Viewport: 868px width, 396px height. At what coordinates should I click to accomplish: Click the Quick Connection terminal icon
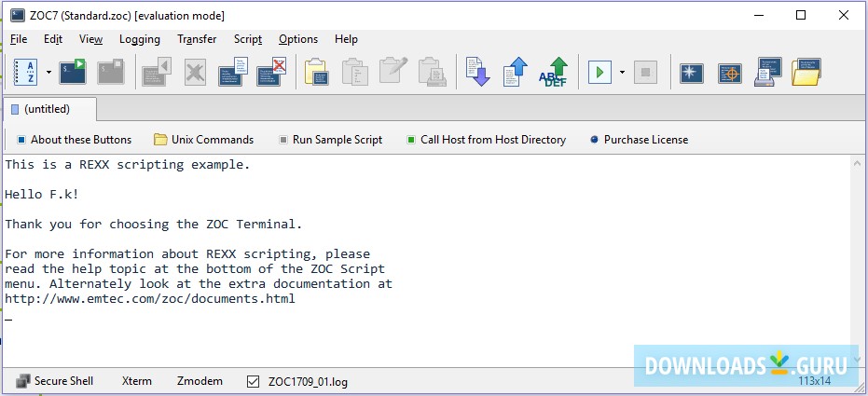point(73,72)
